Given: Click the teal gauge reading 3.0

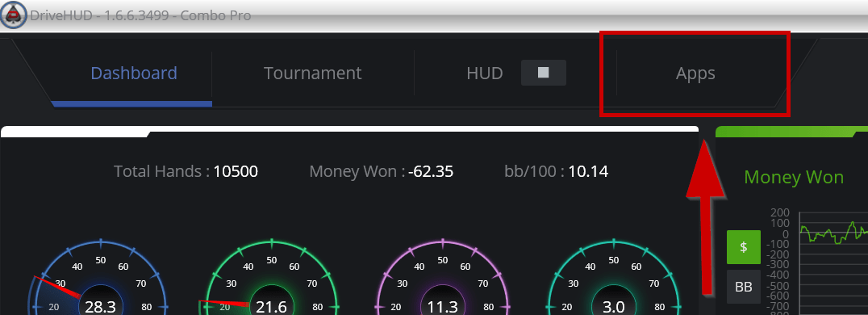Looking at the screenshot, I should point(613,277).
